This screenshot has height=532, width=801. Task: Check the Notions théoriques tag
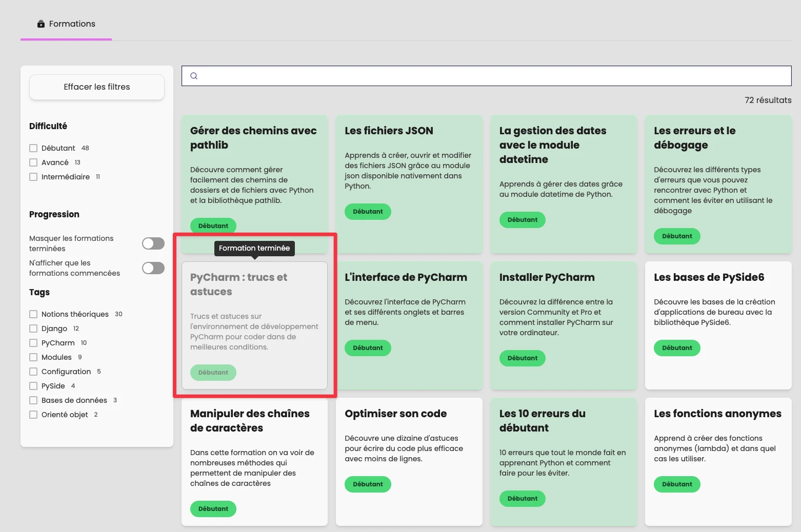(33, 314)
